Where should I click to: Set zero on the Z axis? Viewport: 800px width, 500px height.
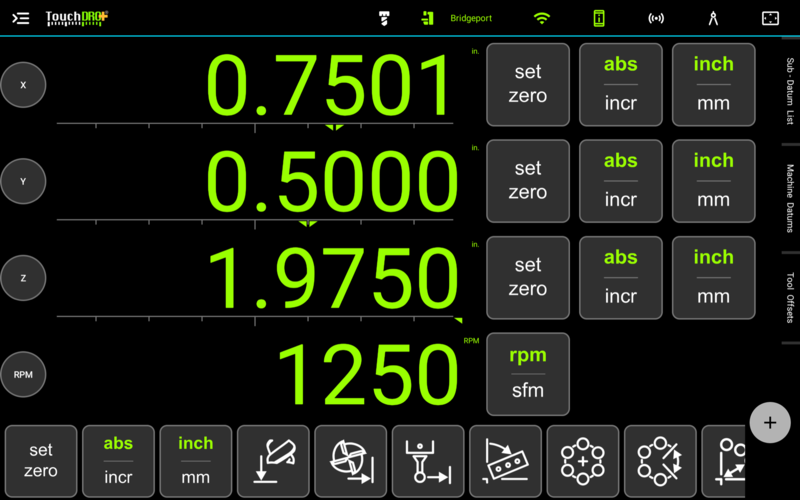point(528,278)
